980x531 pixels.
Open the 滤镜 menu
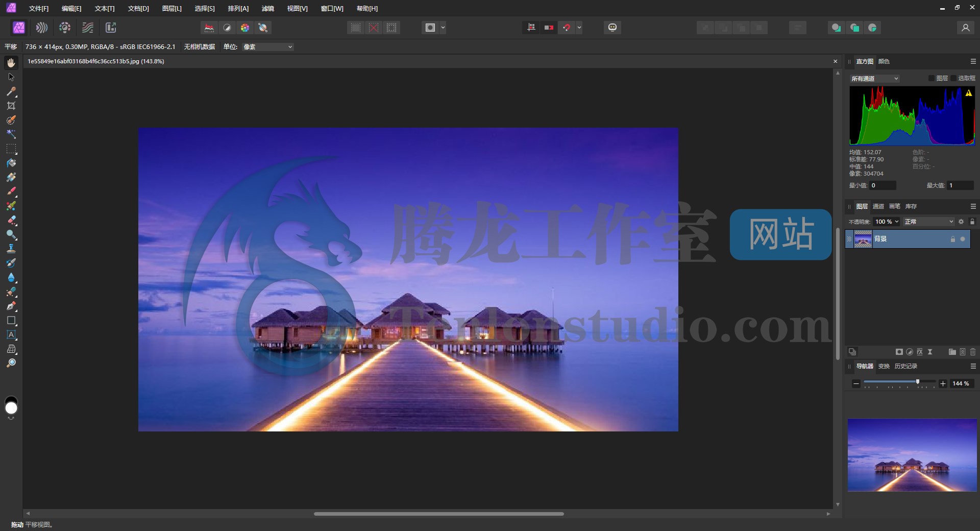[268, 9]
